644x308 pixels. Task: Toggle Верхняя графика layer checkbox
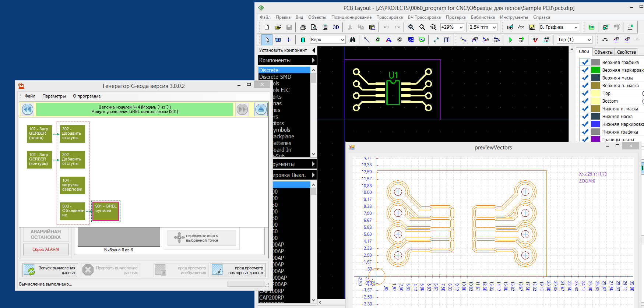pos(585,62)
